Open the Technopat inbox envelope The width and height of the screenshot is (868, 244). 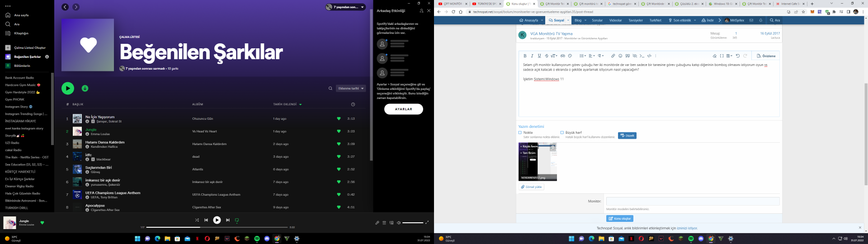pyautogui.click(x=751, y=20)
